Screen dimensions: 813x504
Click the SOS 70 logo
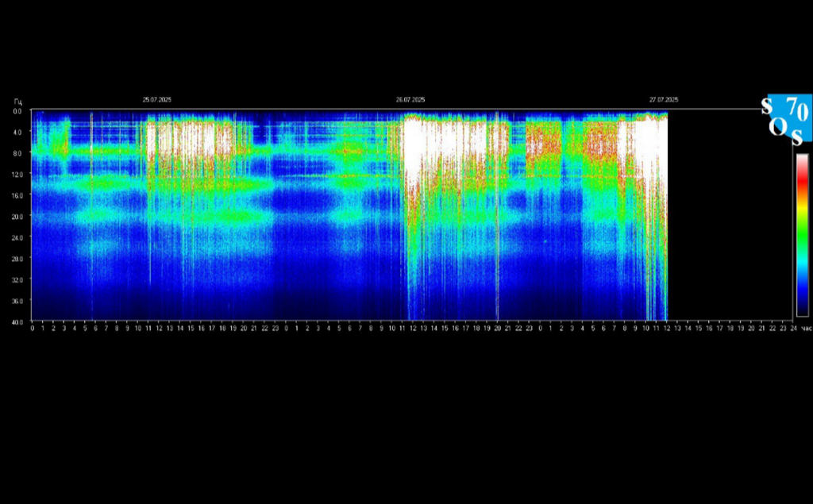tap(786, 118)
